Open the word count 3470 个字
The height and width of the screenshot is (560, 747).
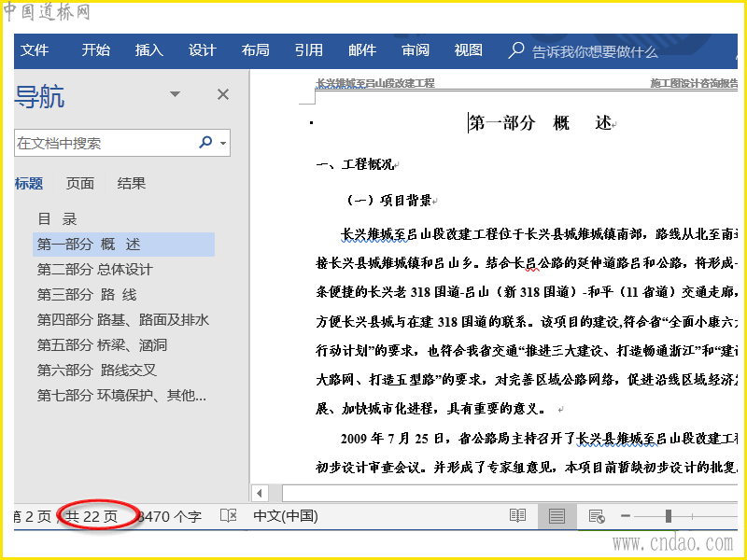click(x=170, y=517)
